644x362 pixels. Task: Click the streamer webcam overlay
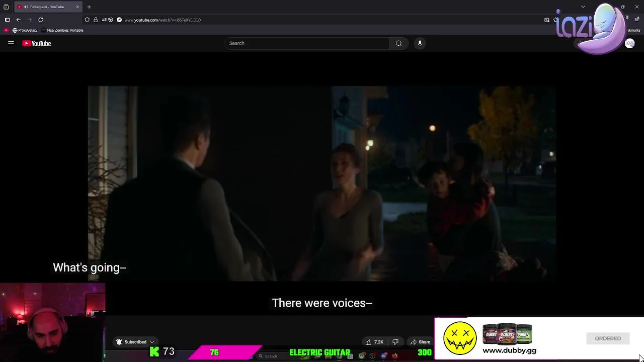pyautogui.click(x=52, y=322)
